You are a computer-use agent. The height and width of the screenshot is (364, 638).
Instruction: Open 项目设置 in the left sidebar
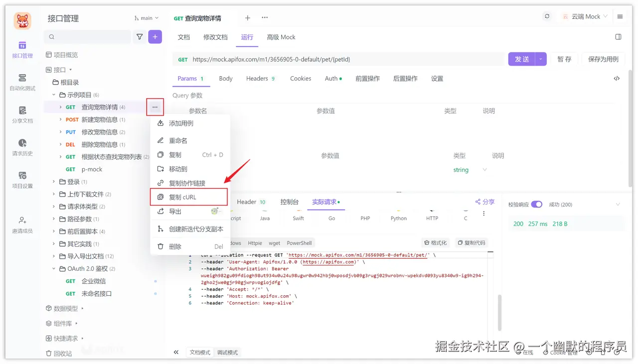[x=22, y=180]
